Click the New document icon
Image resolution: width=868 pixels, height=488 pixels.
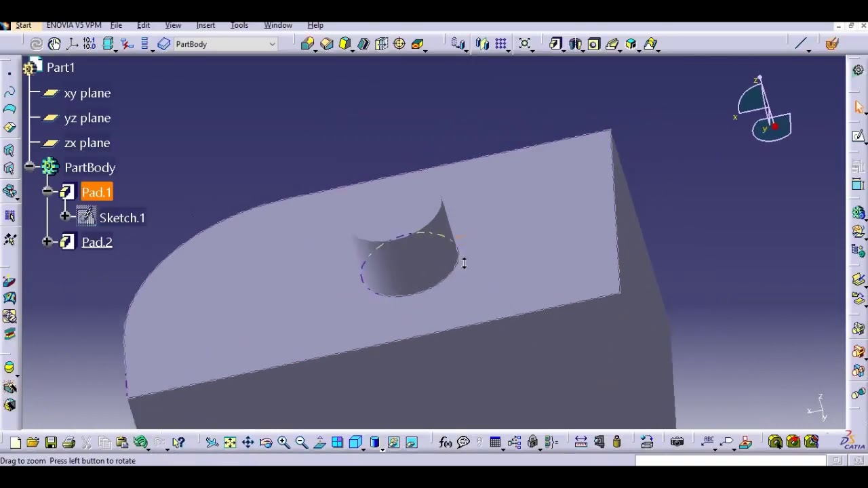(x=15, y=443)
